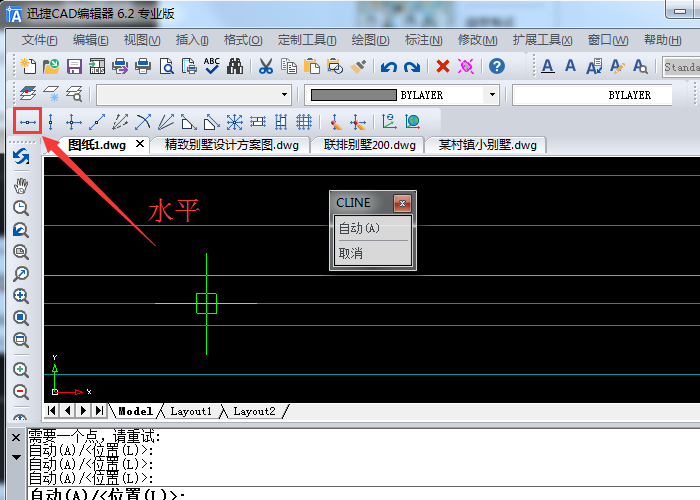This screenshot has height=500, width=700.
Task: Redo the last undone action
Action: [412, 67]
